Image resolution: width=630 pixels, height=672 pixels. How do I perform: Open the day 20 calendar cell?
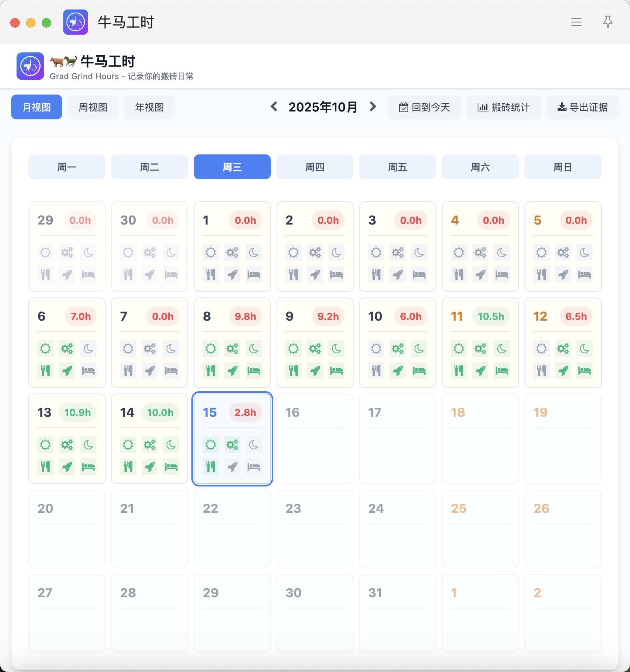coord(67,529)
